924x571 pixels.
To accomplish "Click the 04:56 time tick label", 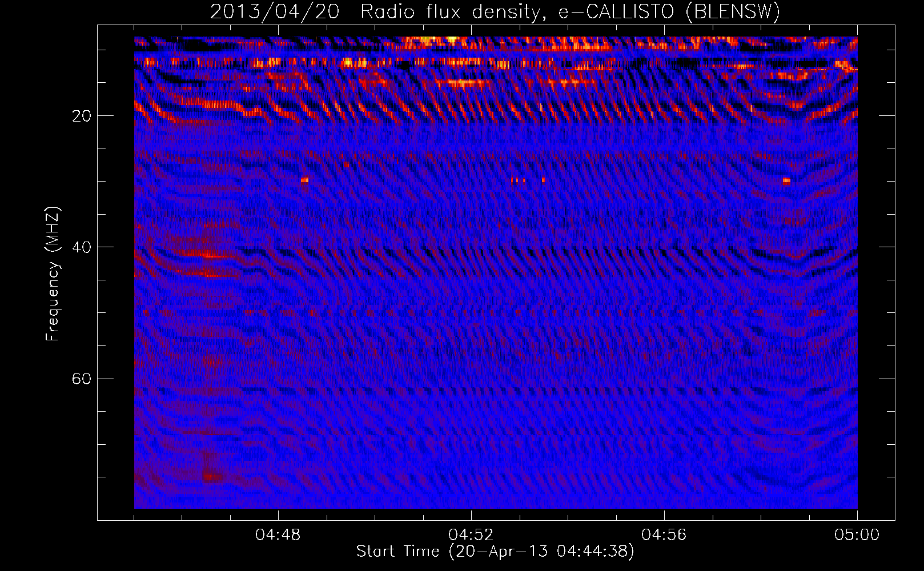I will click(664, 535).
